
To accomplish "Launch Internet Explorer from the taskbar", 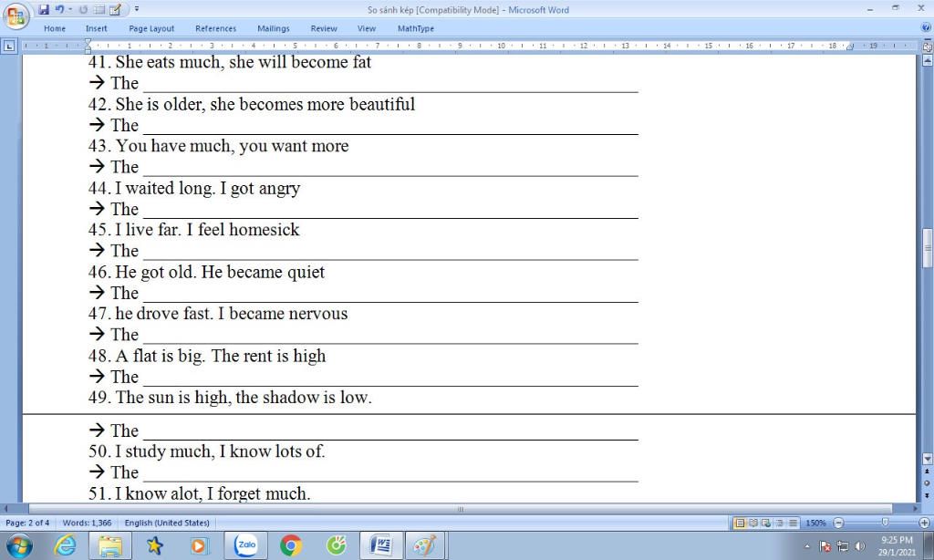I will [65, 545].
